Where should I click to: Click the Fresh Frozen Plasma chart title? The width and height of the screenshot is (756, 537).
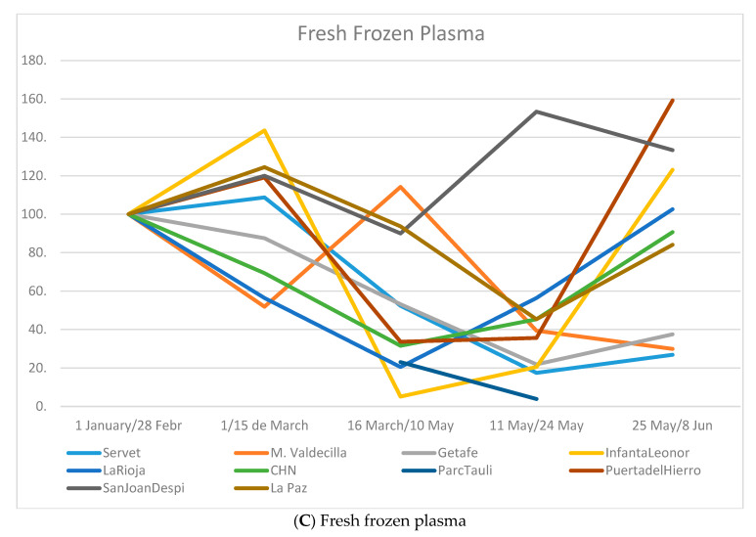[391, 33]
